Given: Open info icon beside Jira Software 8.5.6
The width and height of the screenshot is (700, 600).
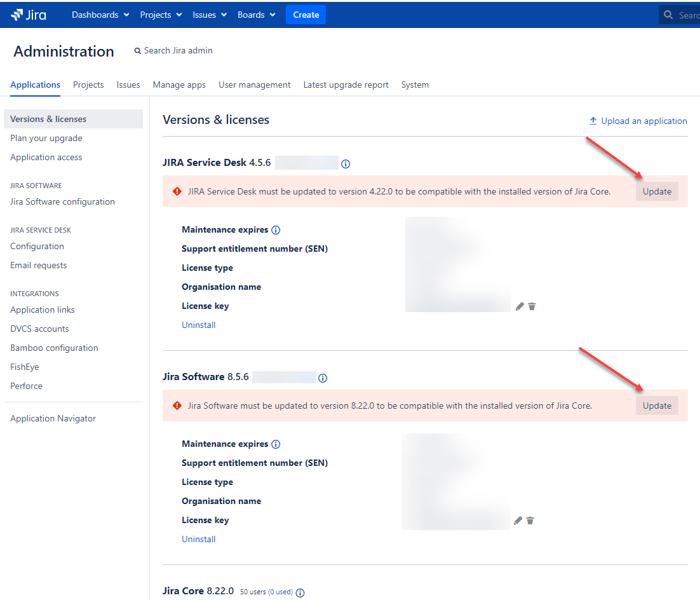Looking at the screenshot, I should tap(323, 378).
